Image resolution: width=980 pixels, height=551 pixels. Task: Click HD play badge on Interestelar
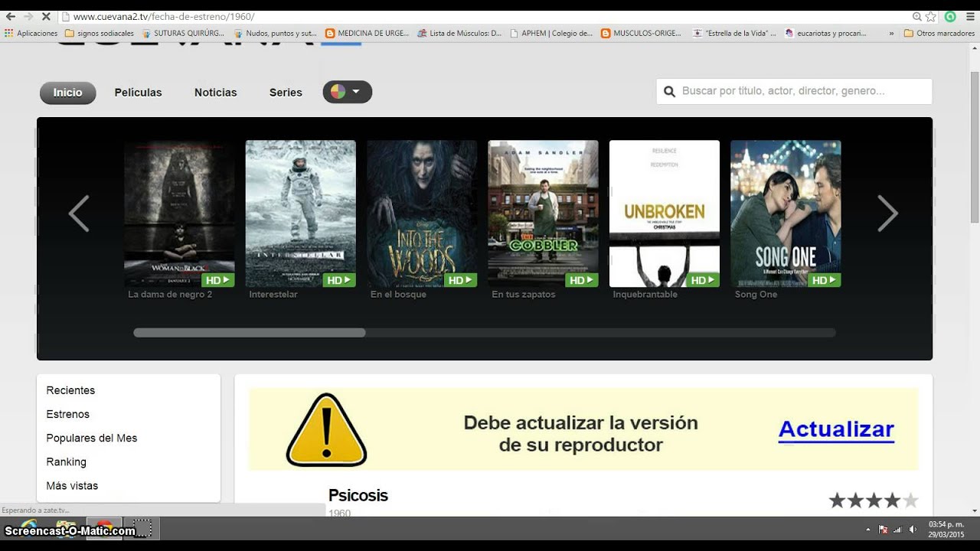click(339, 280)
